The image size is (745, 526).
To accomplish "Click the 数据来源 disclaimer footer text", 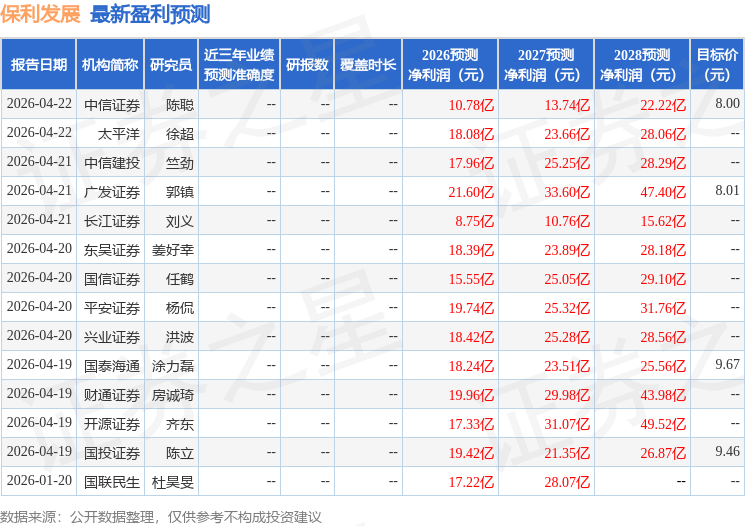I will point(161,516).
